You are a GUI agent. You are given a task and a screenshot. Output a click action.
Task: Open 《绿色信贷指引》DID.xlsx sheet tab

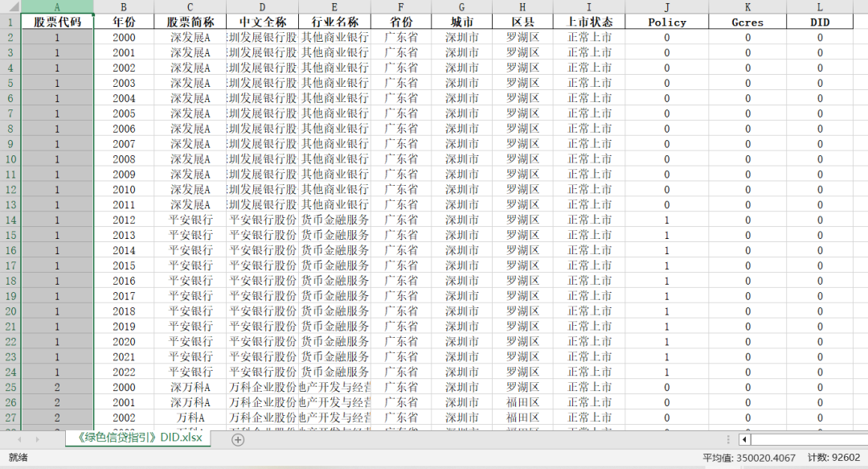138,438
